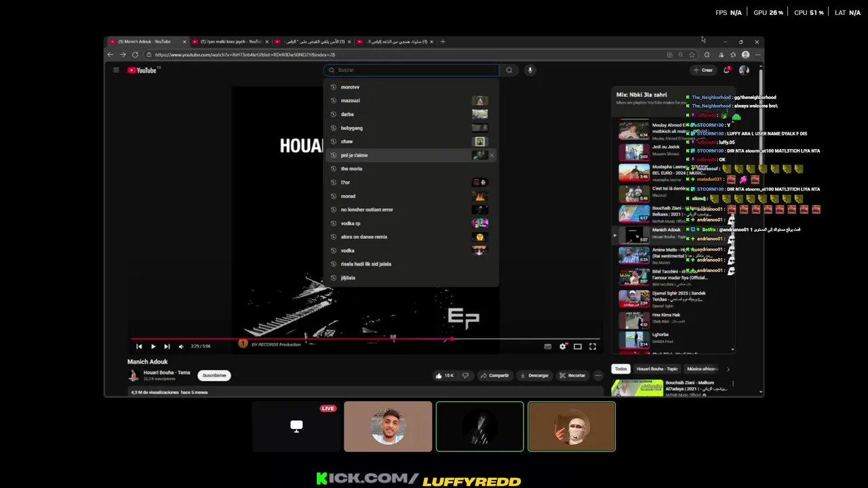Image resolution: width=868 pixels, height=488 pixels.
Task: Select 'chaw' search suggestion
Action: click(x=411, y=142)
